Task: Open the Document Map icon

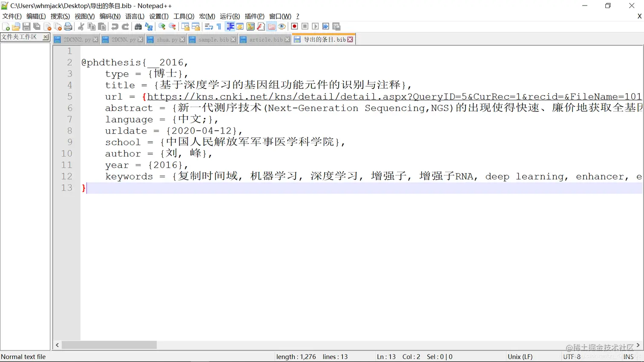Action: [250, 26]
